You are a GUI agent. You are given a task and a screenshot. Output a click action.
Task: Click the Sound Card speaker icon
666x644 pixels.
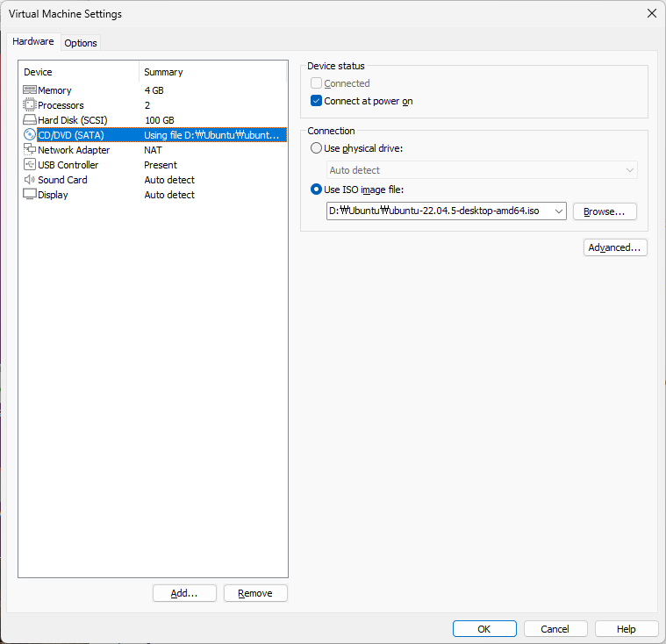(29, 179)
